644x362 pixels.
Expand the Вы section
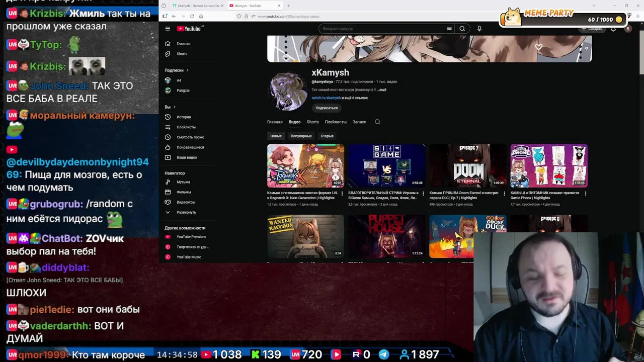(170, 107)
